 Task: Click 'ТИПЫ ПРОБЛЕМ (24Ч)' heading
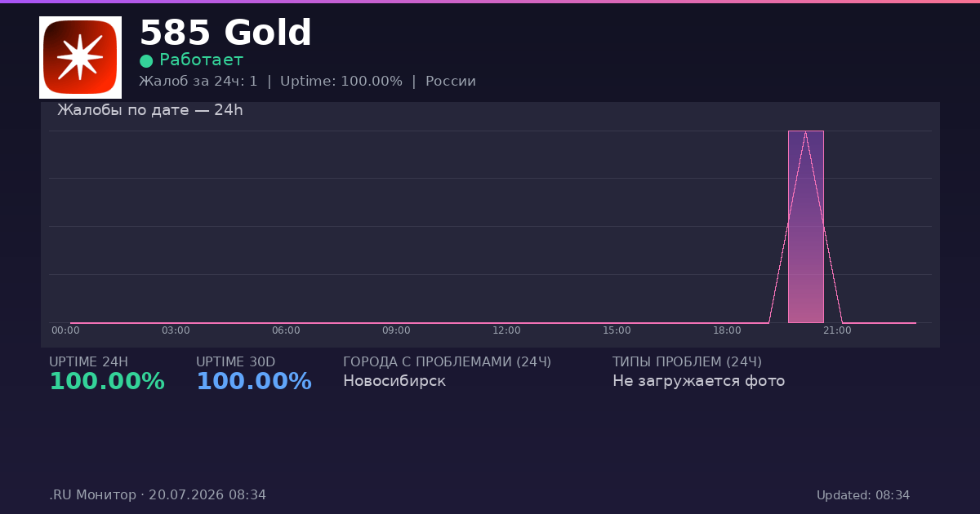coord(687,362)
